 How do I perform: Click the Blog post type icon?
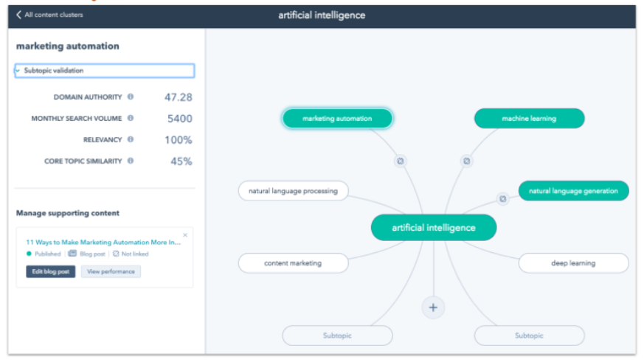(x=72, y=254)
